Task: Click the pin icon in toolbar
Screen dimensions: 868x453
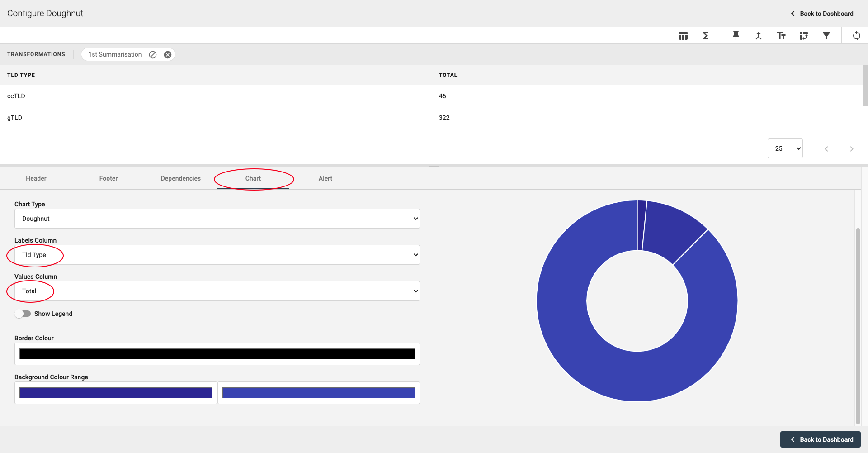Action: (736, 36)
